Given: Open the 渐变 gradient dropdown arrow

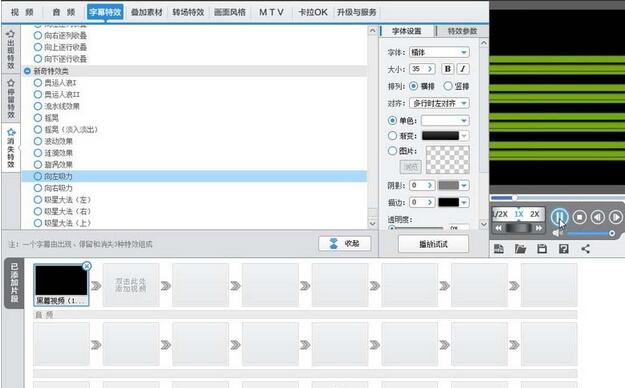Looking at the screenshot, I should [x=464, y=136].
